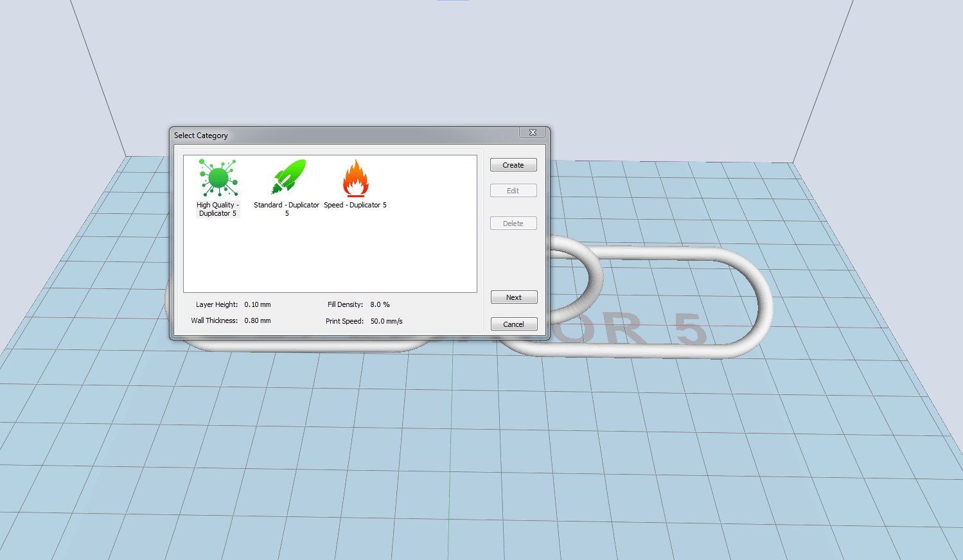Click the 'Speed - Duplicator 5' label
The height and width of the screenshot is (560, 963).
tap(355, 206)
